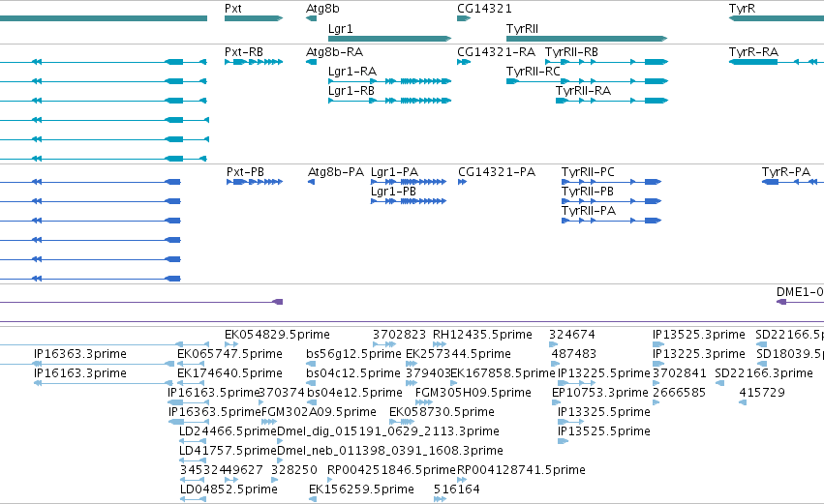Image resolution: width=824 pixels, height=504 pixels.
Task: Click the CG14321-RA transcript label
Action: coord(496,52)
